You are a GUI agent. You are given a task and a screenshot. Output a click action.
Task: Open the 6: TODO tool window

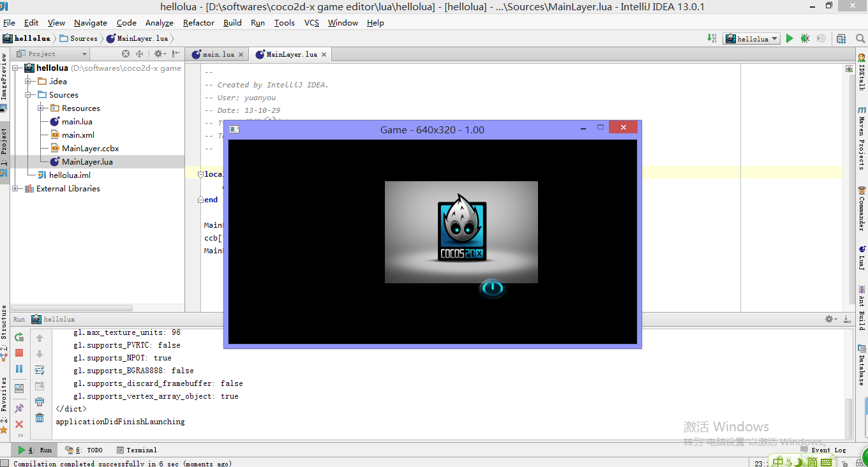[84, 450]
